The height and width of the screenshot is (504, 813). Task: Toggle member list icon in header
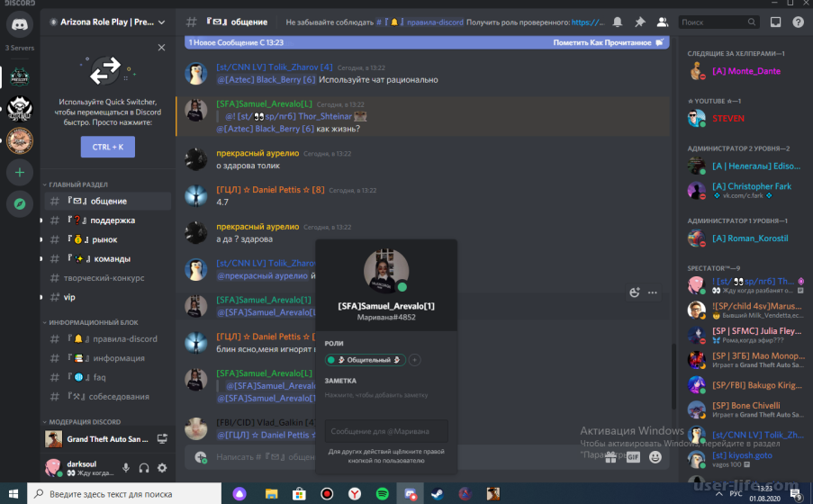tap(662, 22)
